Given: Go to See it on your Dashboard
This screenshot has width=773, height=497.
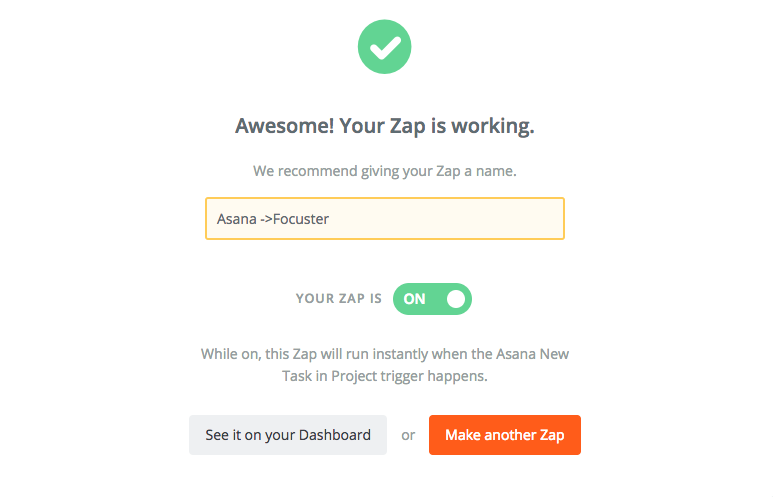Looking at the screenshot, I should [288, 435].
